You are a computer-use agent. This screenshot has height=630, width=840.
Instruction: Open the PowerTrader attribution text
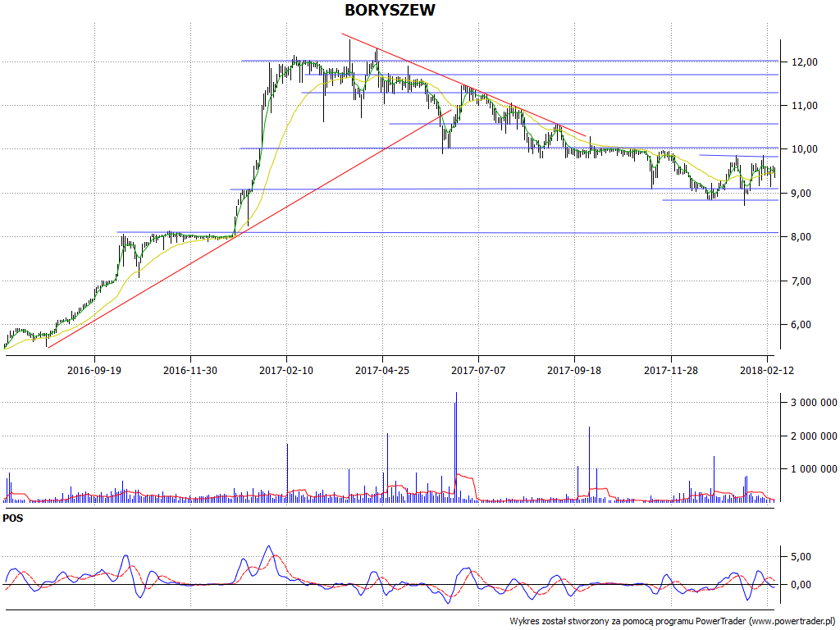(673, 622)
